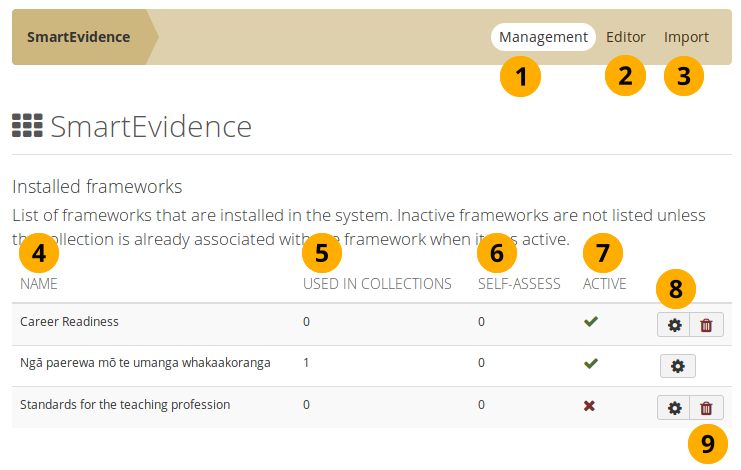Click the Self-assess column header

518,284
